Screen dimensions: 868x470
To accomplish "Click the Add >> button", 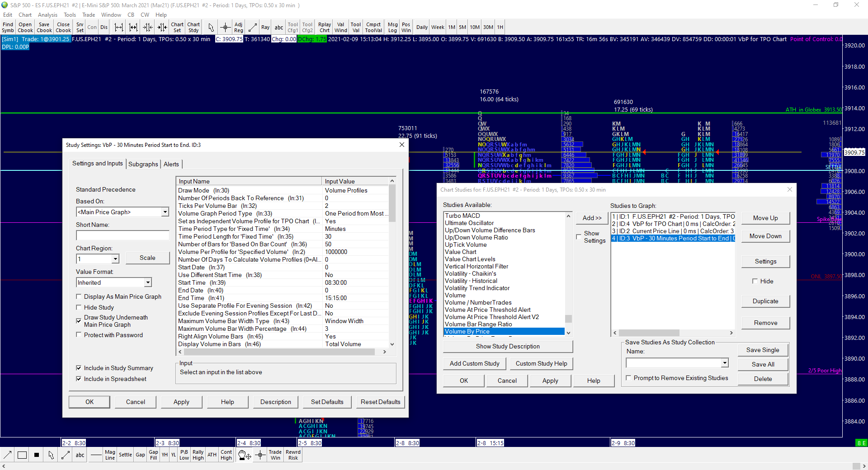I will point(592,218).
